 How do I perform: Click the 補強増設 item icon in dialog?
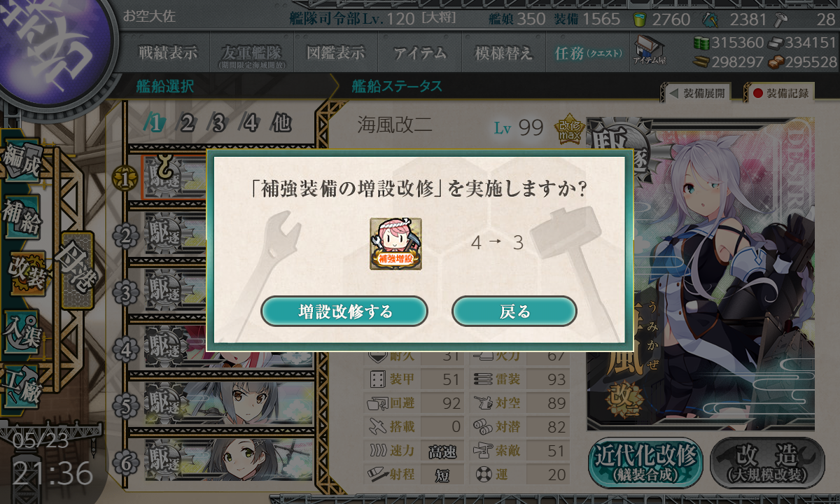[395, 244]
